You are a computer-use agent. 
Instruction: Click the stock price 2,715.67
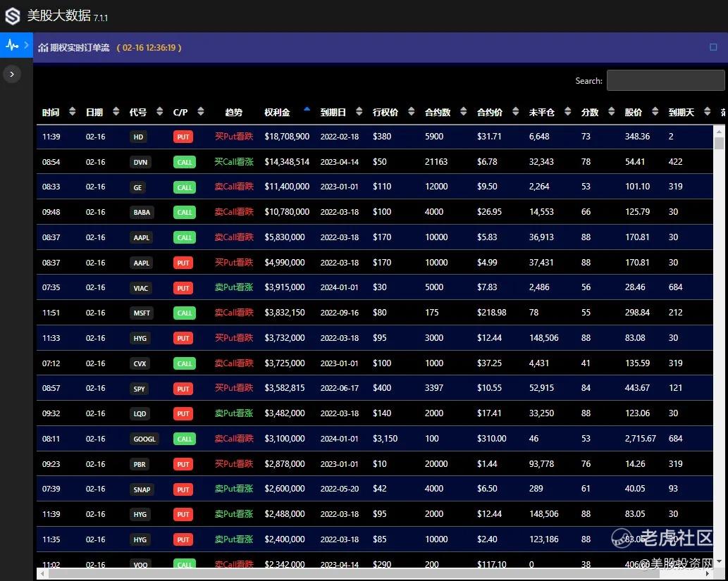(x=640, y=439)
